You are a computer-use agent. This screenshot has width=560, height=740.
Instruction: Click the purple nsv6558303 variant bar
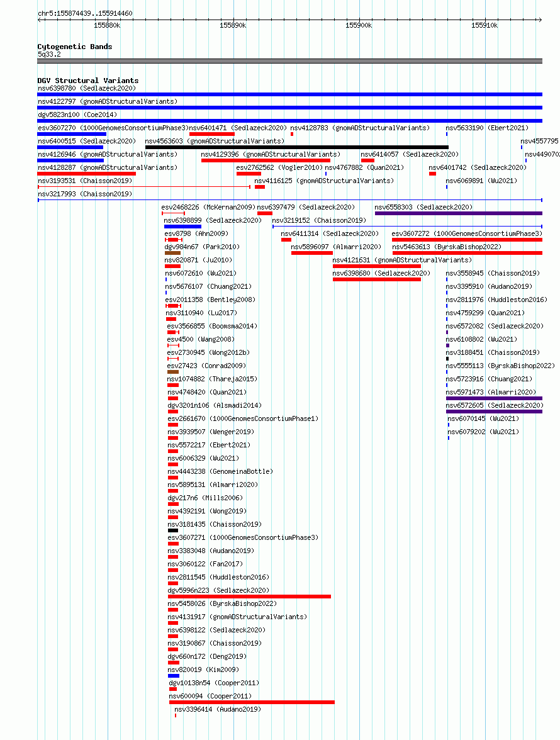click(459, 213)
